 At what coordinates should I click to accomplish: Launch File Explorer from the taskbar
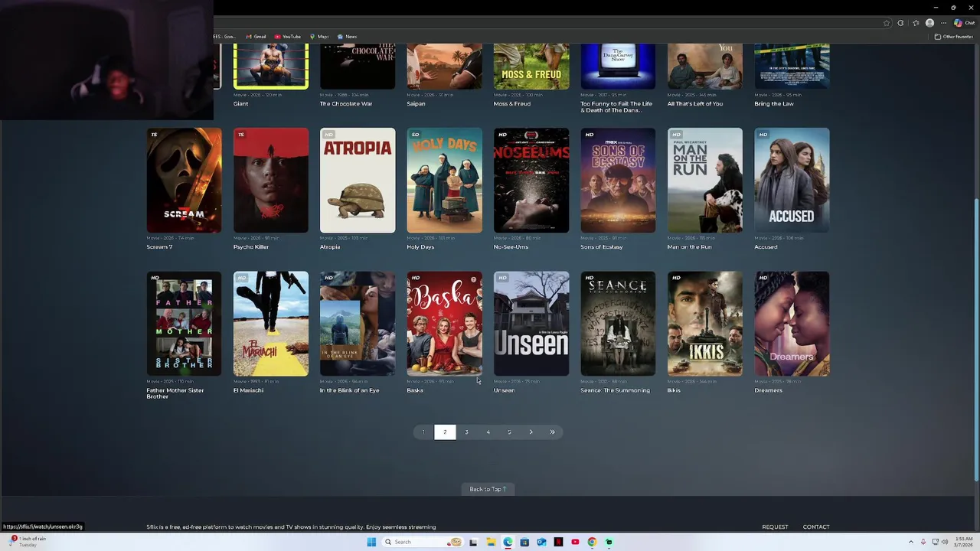pos(491,542)
